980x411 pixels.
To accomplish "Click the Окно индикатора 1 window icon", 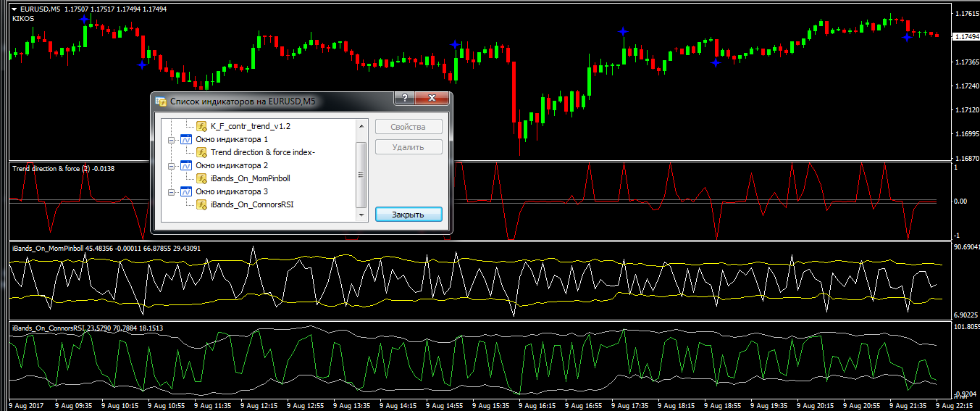I will click(x=186, y=139).
